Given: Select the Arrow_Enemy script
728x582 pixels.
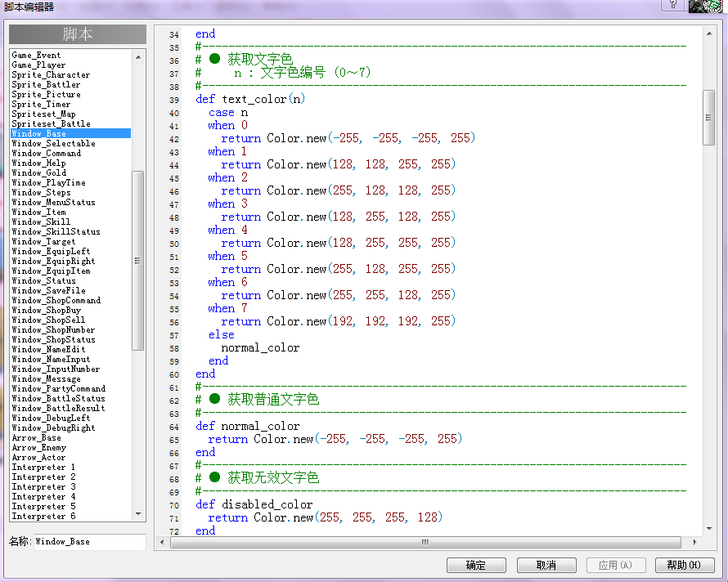Looking at the screenshot, I should point(71,447).
